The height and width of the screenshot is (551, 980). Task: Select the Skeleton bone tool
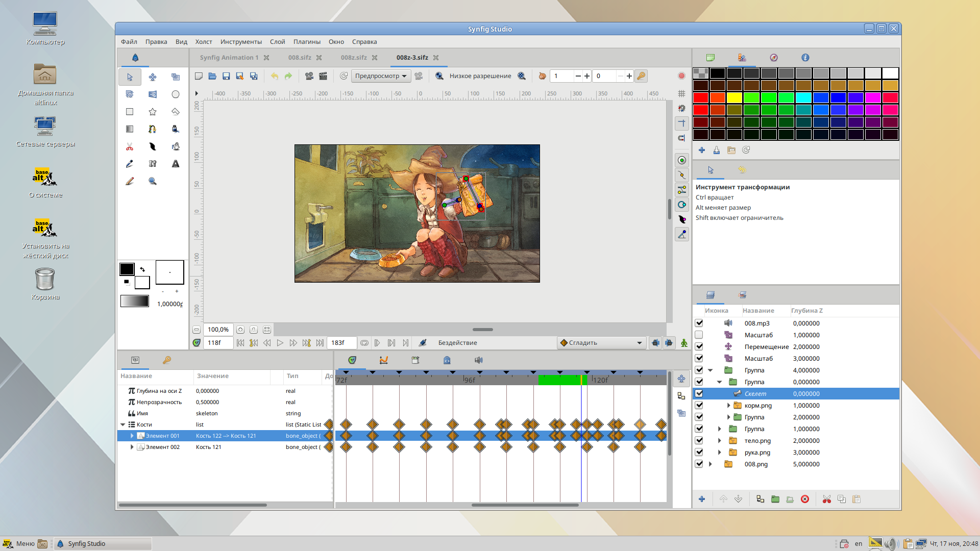(153, 164)
